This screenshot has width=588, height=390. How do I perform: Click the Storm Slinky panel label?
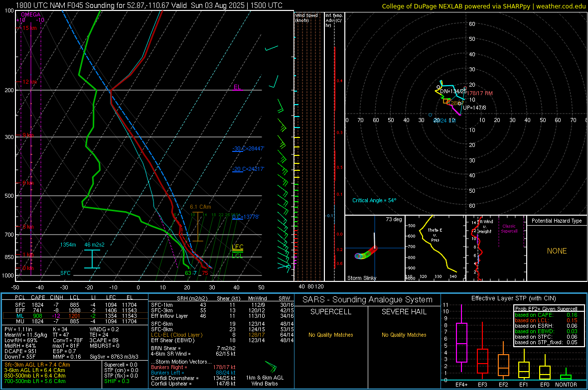pos(361,278)
